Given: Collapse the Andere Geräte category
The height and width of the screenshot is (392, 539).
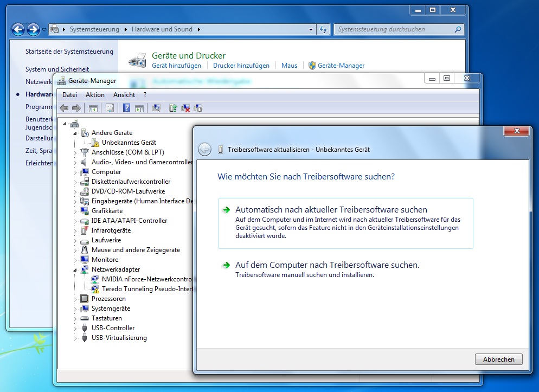Looking at the screenshot, I should [75, 133].
